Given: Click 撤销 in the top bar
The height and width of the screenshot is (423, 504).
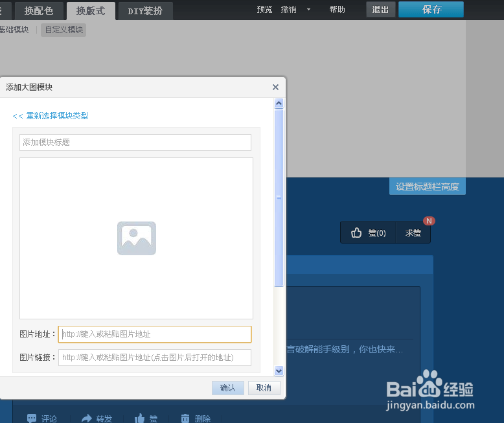Looking at the screenshot, I should [x=289, y=10].
